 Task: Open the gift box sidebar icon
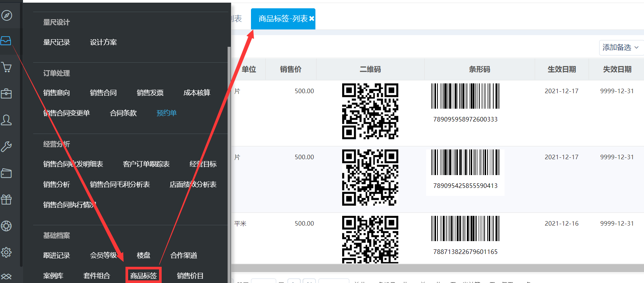pos(6,199)
